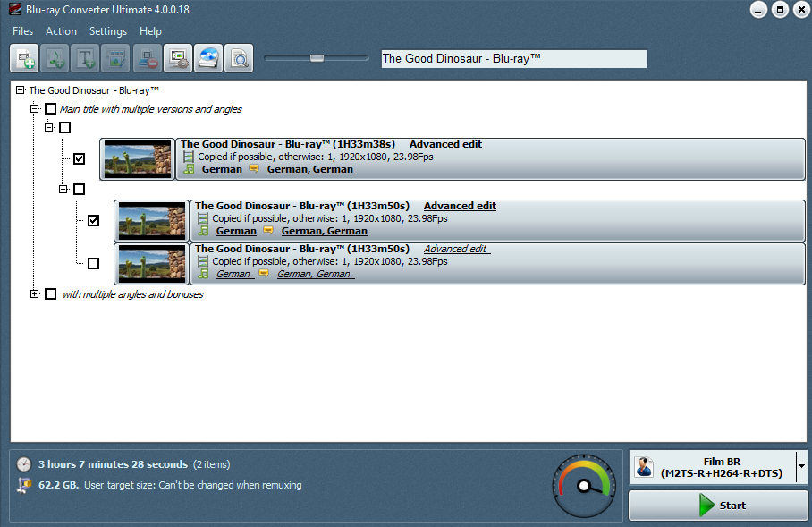Click German, German subtitle link, checked 1H33m50s title
The height and width of the screenshot is (527, 812).
pyautogui.click(x=325, y=231)
